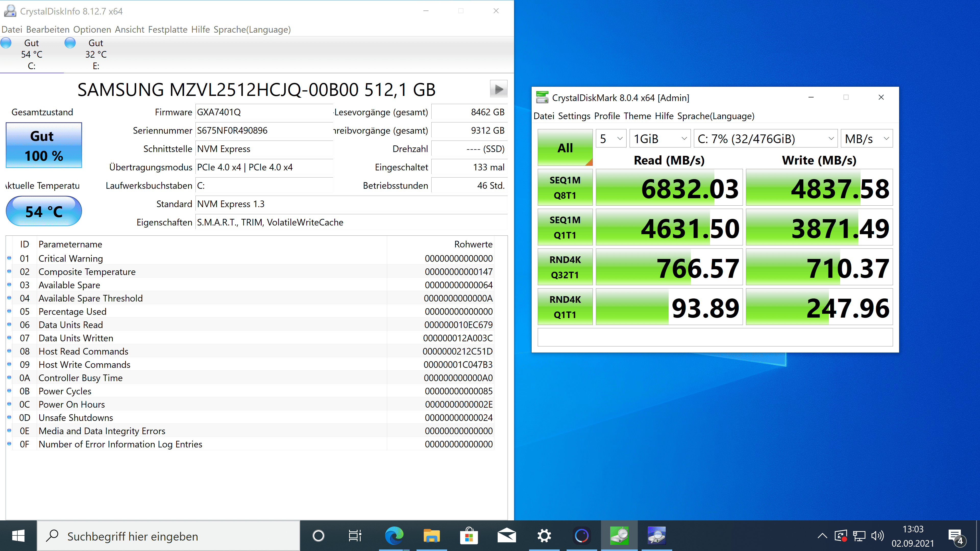Run SEQ1M Q1T1 test
Image resolution: width=980 pixels, height=551 pixels.
click(565, 227)
